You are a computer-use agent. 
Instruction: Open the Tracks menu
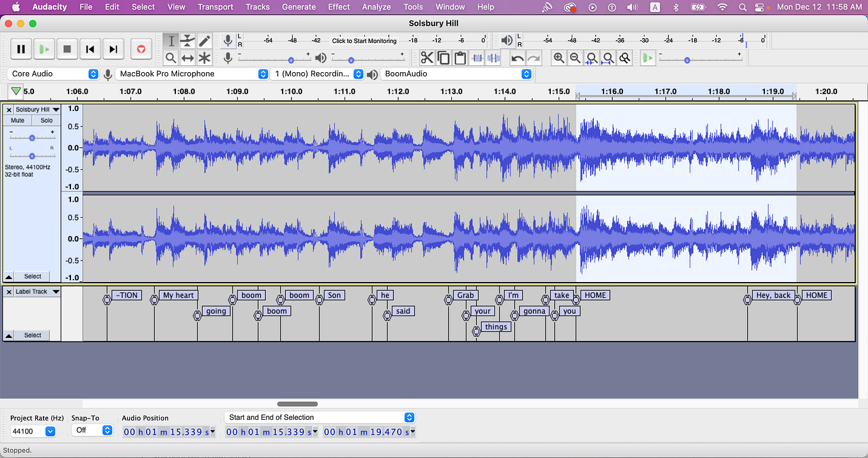(x=258, y=7)
